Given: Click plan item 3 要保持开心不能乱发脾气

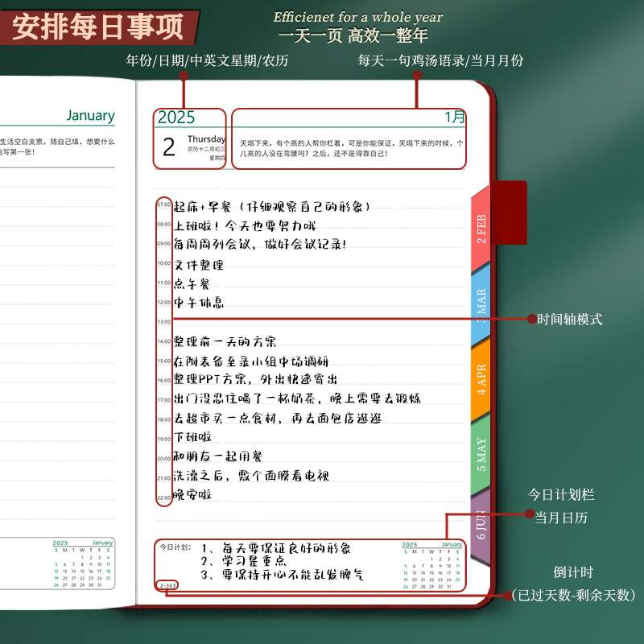Looking at the screenshot, I should tap(283, 574).
